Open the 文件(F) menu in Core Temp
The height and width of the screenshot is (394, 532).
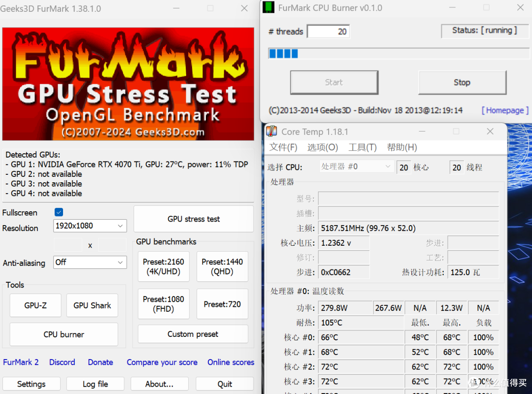[283, 147]
